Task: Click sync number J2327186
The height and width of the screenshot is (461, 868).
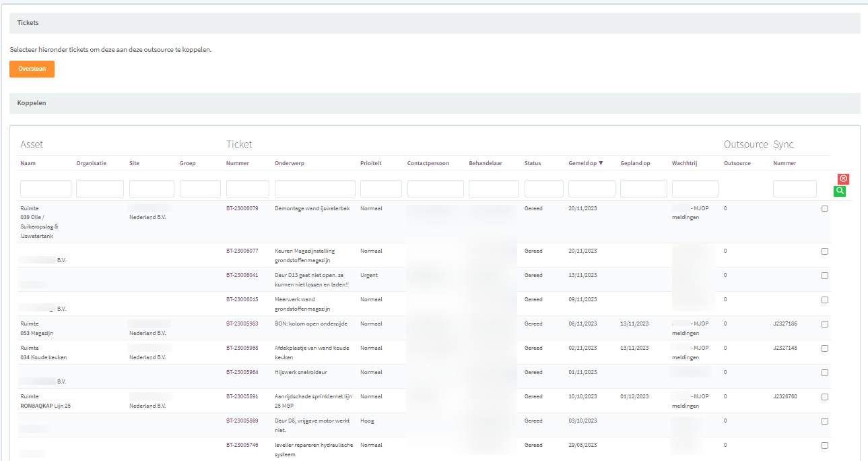Action: pyautogui.click(x=784, y=324)
